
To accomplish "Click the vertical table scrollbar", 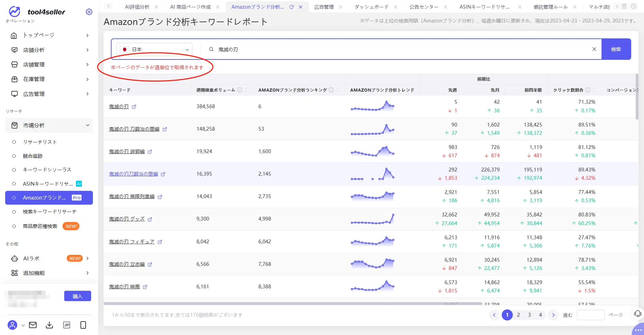I will click(x=637, y=96).
